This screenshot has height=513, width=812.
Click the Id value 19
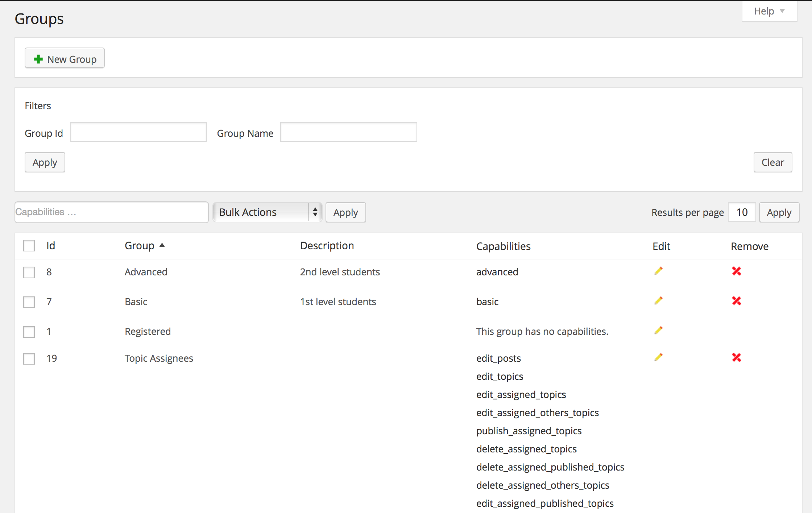coord(51,358)
